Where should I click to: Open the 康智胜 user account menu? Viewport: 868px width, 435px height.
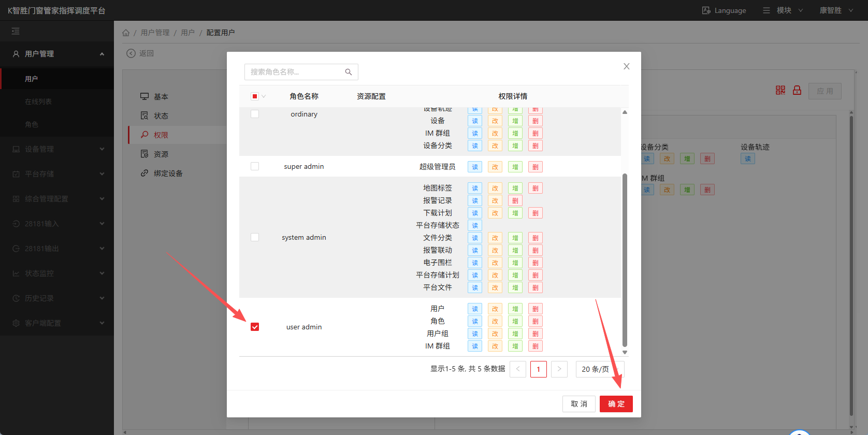point(836,10)
